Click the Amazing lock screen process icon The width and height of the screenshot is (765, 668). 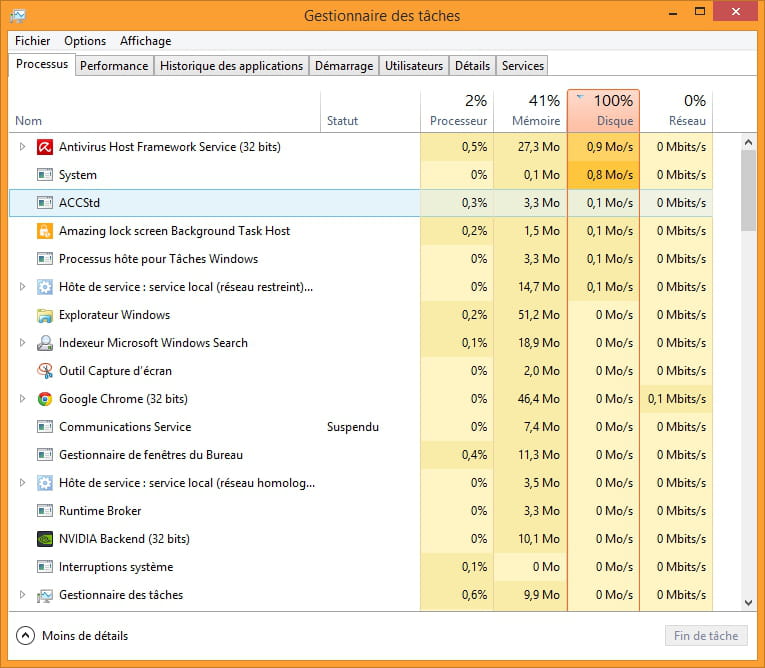[45, 231]
